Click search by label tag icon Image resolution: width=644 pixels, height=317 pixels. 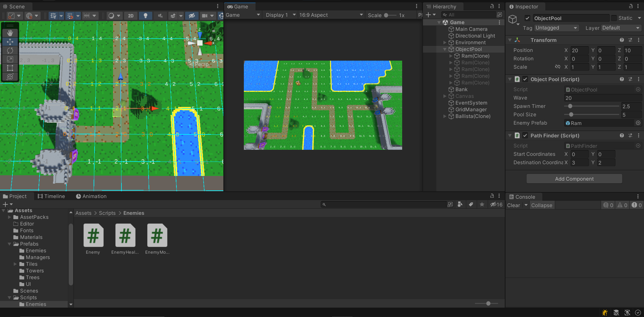coord(471,204)
